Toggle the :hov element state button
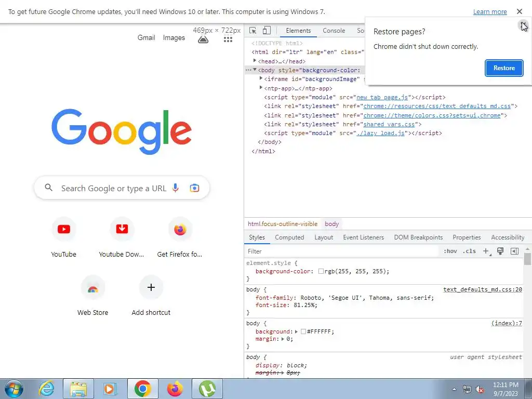Image resolution: width=532 pixels, height=399 pixels. click(450, 251)
